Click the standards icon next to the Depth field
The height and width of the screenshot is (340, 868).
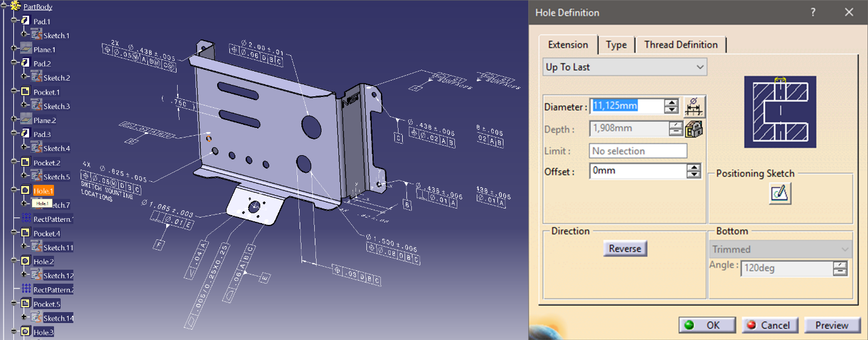(x=693, y=129)
